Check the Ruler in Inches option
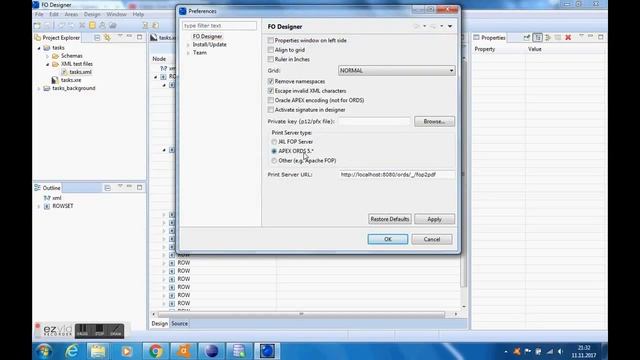This screenshot has width=640, height=360. 271,59
